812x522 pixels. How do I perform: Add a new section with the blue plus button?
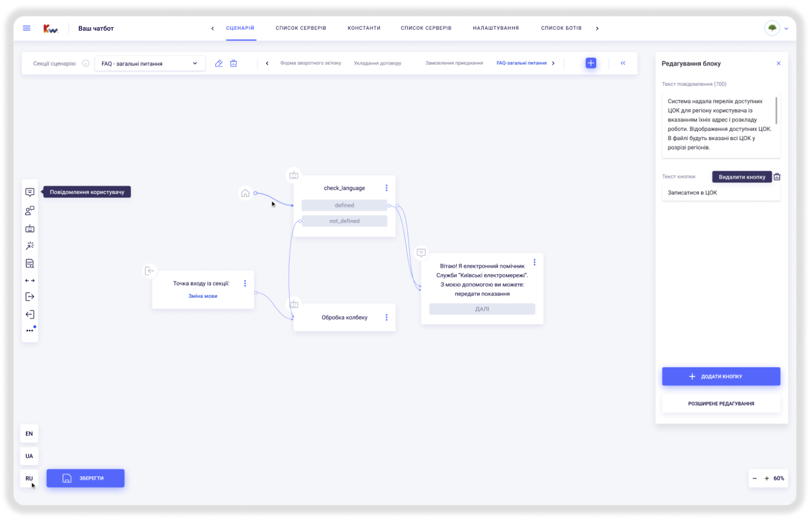click(x=591, y=63)
